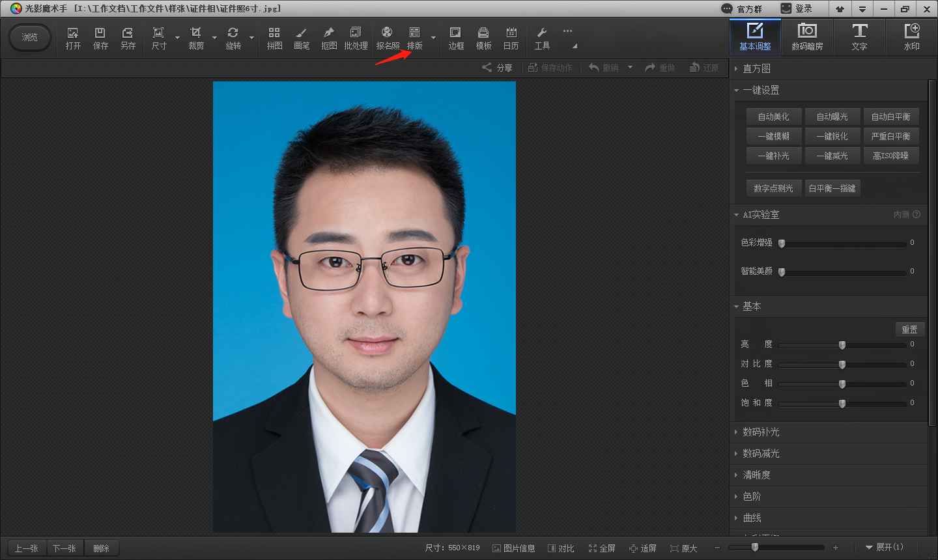Click the 边框 (Border) icon
The image size is (938, 560).
(x=456, y=38)
